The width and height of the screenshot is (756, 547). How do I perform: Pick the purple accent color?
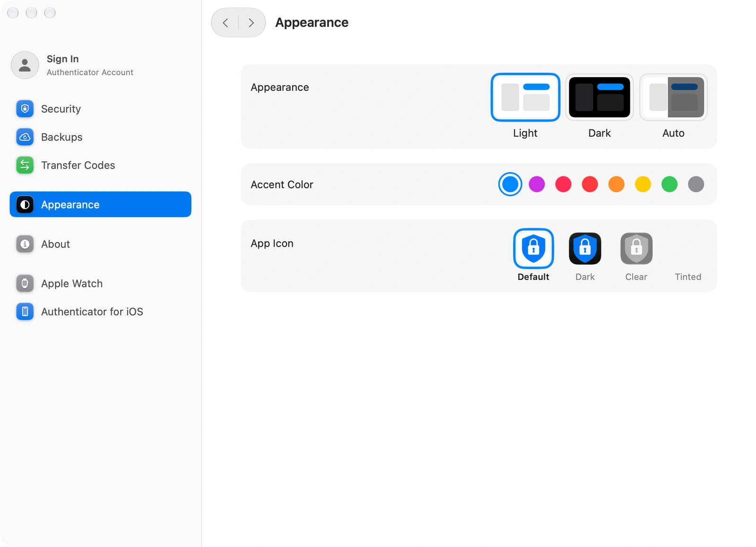click(537, 184)
